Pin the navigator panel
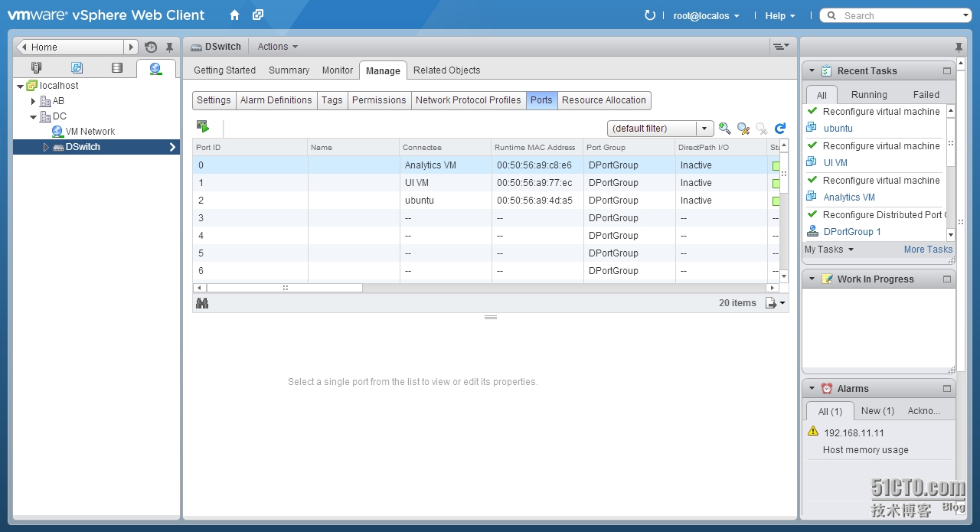This screenshot has height=532, width=980. click(x=169, y=47)
